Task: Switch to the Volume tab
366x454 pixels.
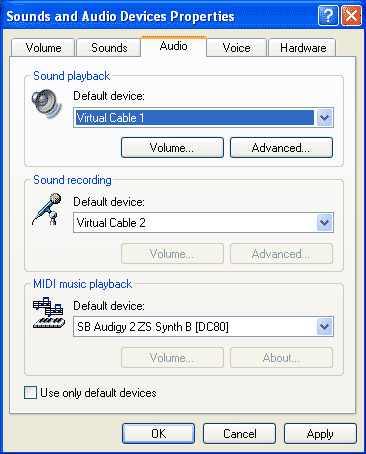Action: click(x=43, y=48)
